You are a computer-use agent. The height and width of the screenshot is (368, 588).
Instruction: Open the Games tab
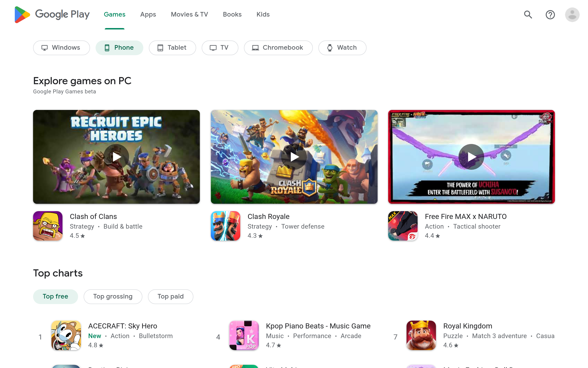[114, 14]
